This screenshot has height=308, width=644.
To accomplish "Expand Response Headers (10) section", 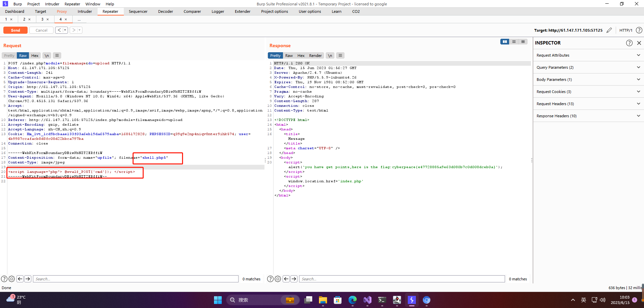I will (x=588, y=116).
